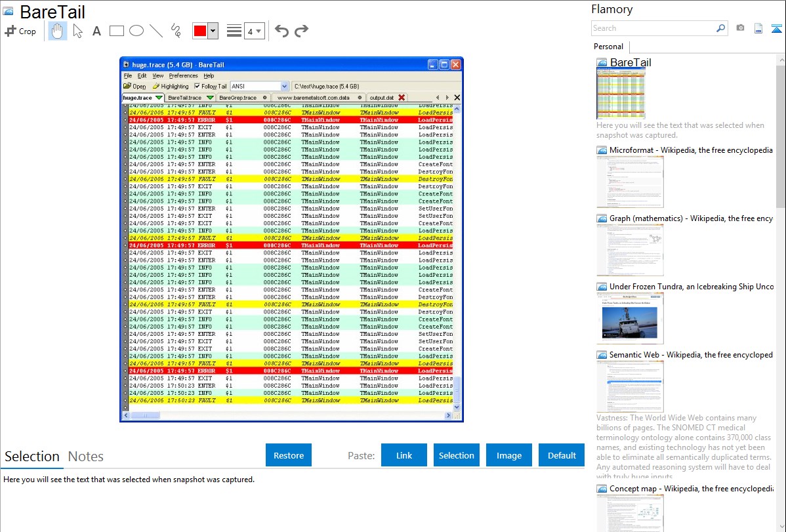The image size is (786, 532).
Task: Select the huge.trace file tab
Action: (x=143, y=98)
